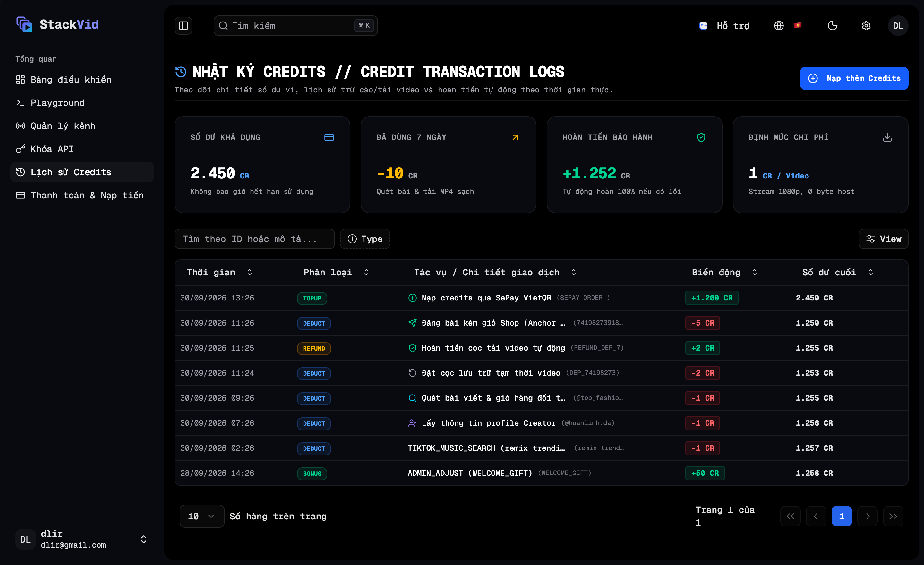This screenshot has width=924, height=565.
Task: Open rows per page dropdown showing 10
Action: [202, 516]
